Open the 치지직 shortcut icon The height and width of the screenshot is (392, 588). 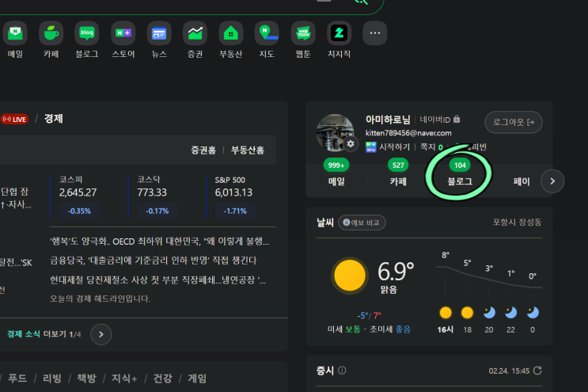pyautogui.click(x=339, y=33)
